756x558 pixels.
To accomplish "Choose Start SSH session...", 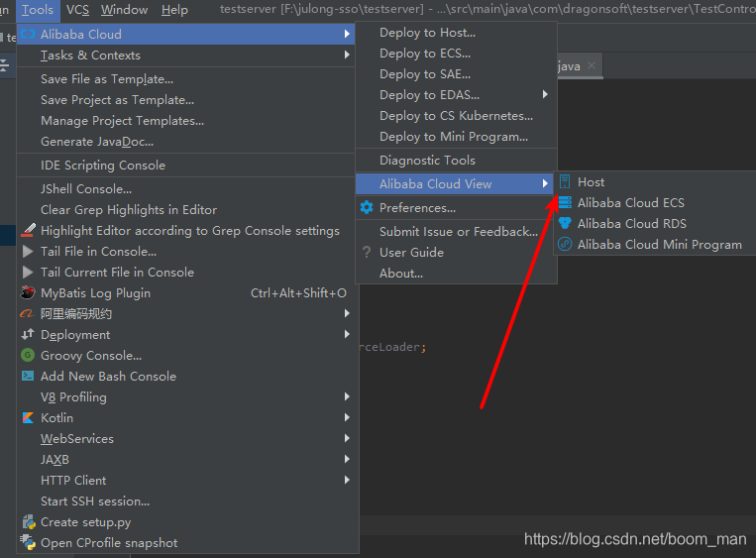I will [186, 502].
